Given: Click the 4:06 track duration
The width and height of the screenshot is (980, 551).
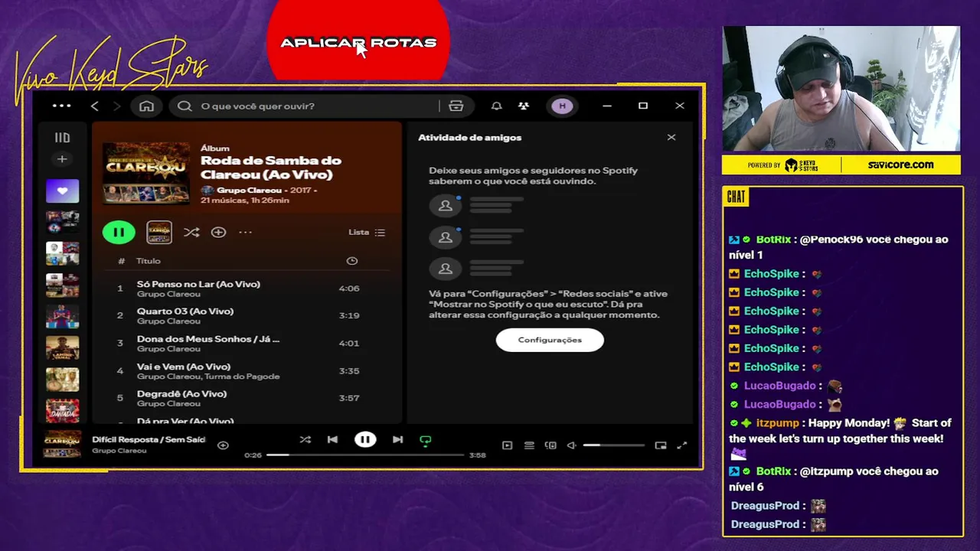Looking at the screenshot, I should click(349, 289).
